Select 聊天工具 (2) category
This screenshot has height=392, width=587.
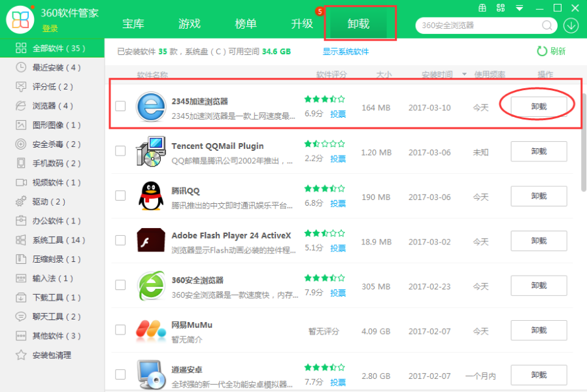pyautogui.click(x=52, y=316)
